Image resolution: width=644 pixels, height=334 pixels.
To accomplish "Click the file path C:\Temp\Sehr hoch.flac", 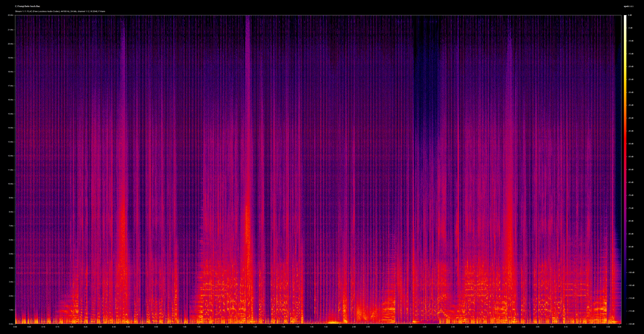I will pyautogui.click(x=28, y=6).
